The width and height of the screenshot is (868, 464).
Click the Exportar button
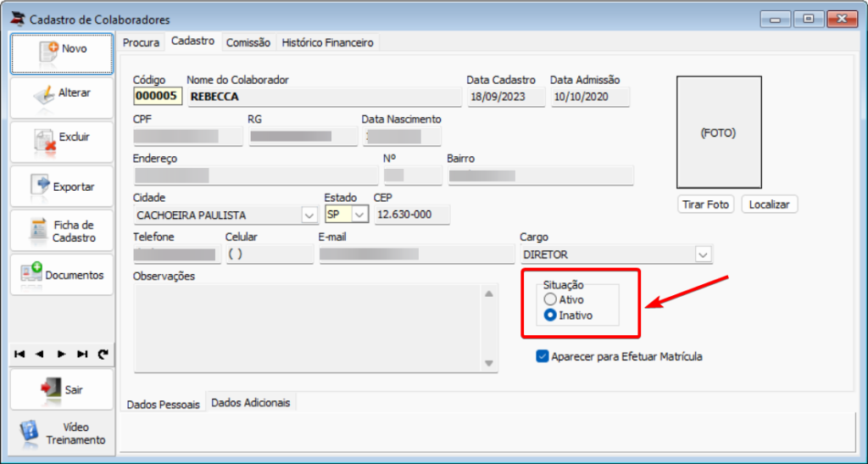pos(61,186)
